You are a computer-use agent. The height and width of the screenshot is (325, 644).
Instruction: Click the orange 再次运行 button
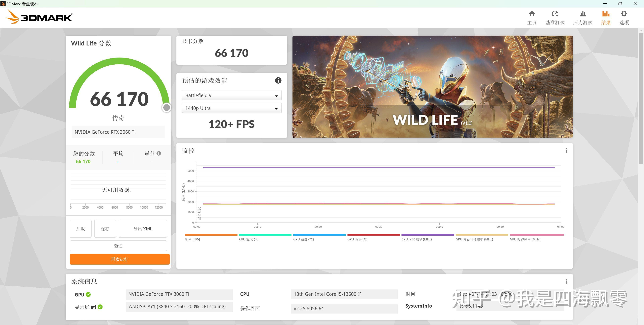coord(120,259)
